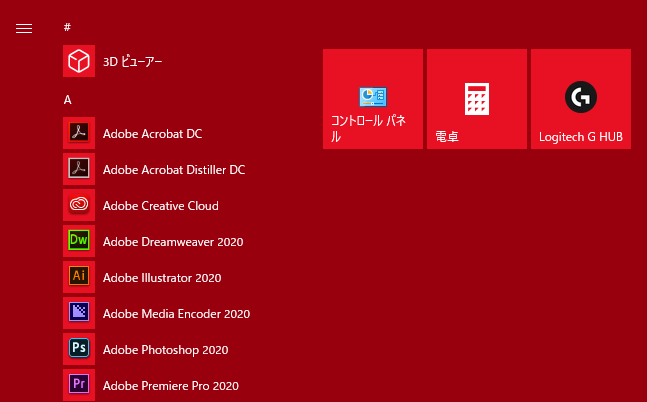Open the コントロール パネル tile

pos(373,99)
